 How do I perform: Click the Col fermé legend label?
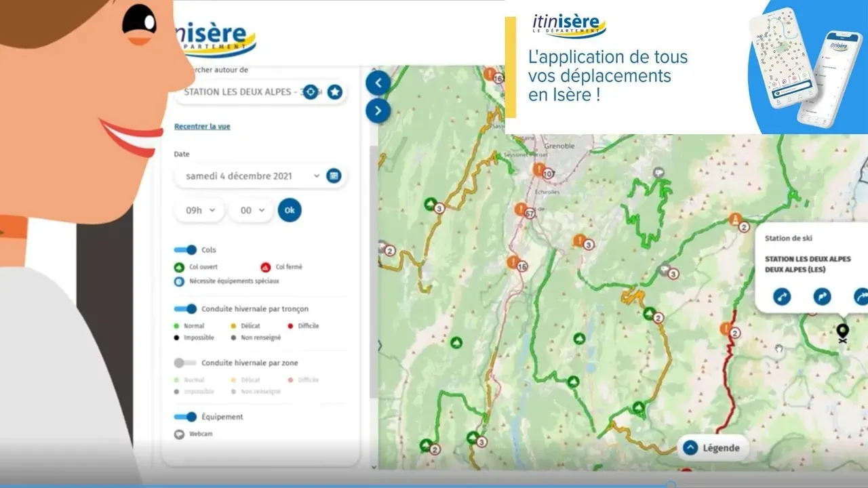point(289,267)
